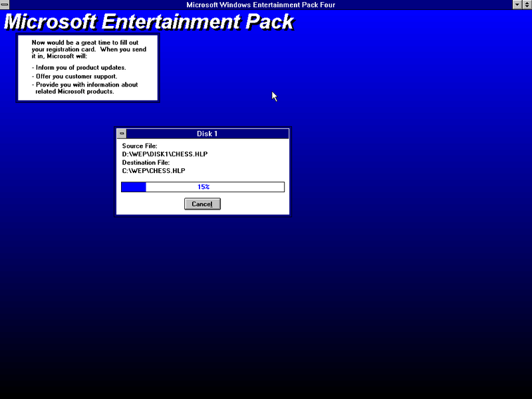Click the 15% copy progress bar
Viewport: 532px width, 399px height.
[x=203, y=187]
